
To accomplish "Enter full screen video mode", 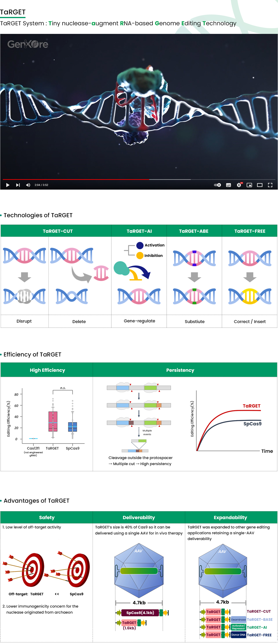I will click(270, 185).
